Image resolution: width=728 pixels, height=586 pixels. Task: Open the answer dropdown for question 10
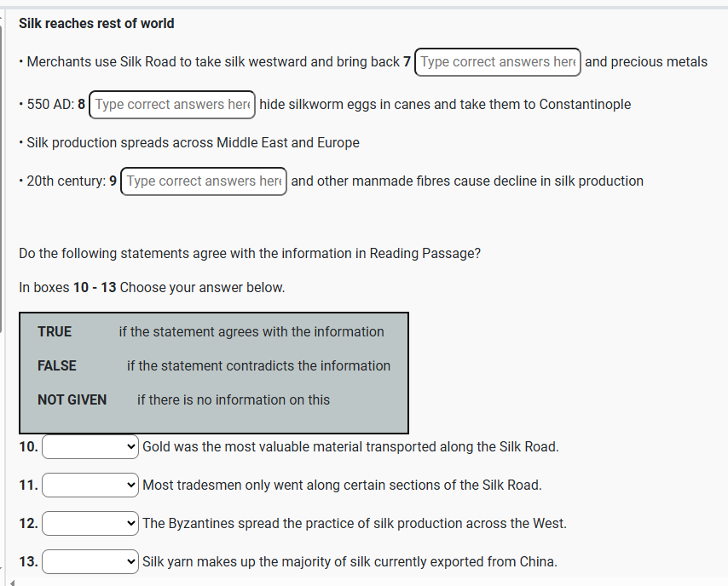pos(90,447)
